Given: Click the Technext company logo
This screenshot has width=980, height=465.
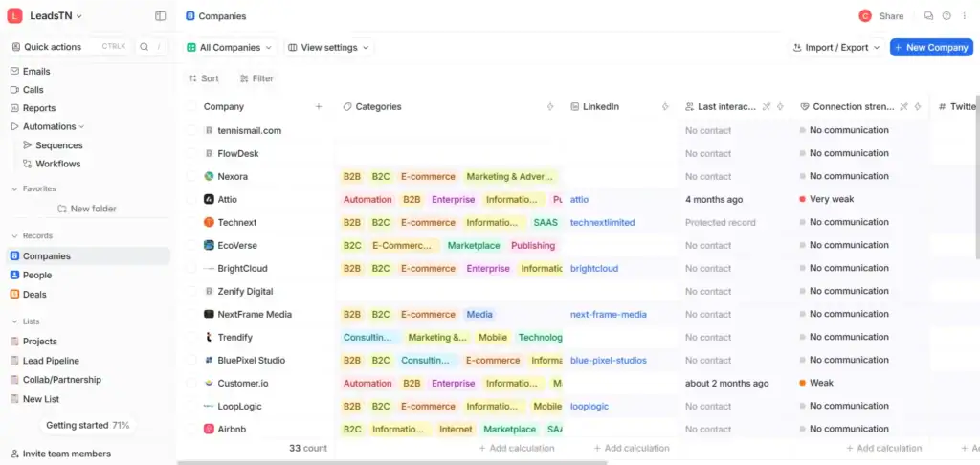Looking at the screenshot, I should click(x=210, y=223).
